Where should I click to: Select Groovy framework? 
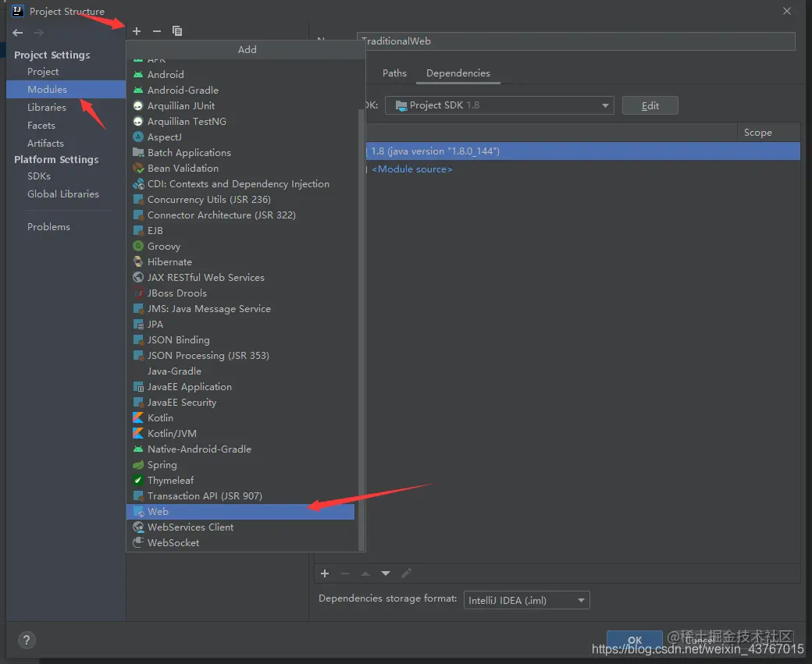pos(240,247)
